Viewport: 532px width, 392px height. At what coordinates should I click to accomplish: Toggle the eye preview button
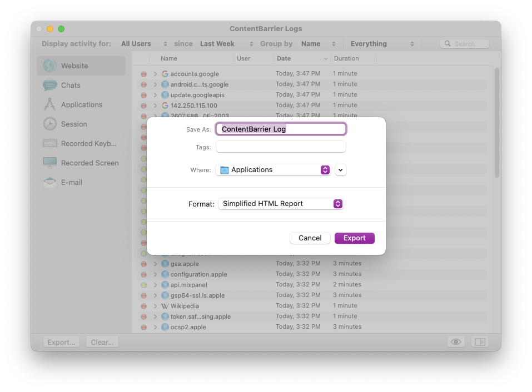tap(456, 342)
